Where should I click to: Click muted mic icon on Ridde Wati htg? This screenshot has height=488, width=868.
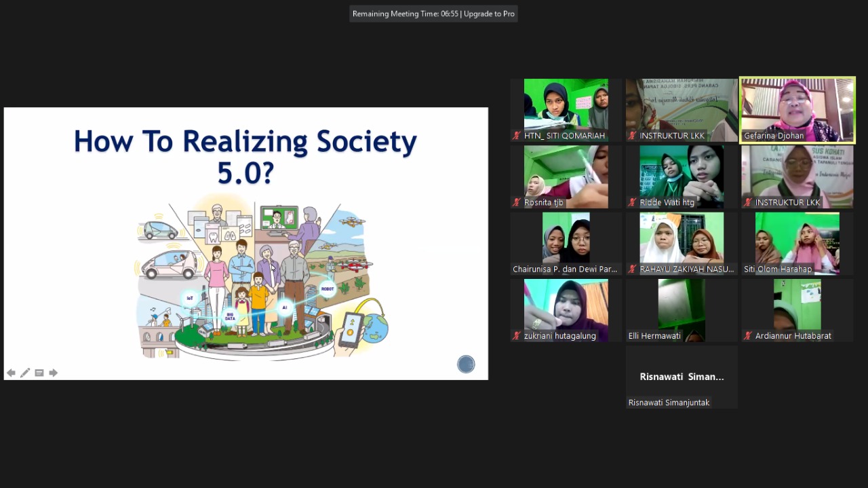point(633,202)
